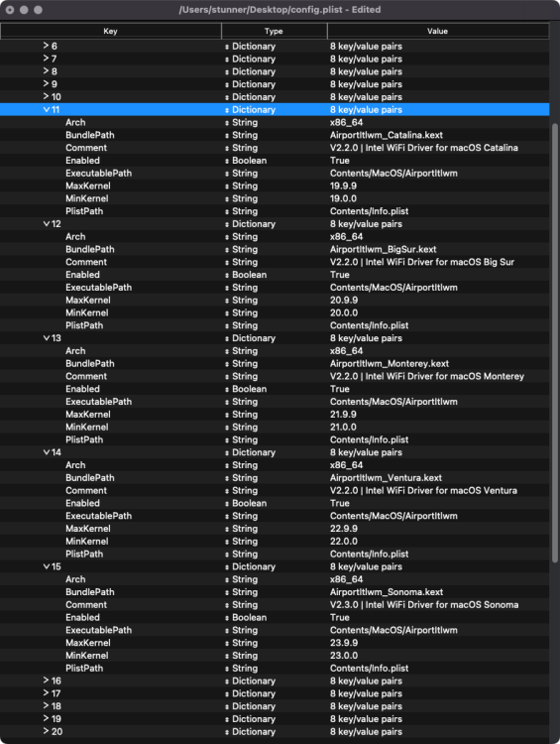Screen dimensions: 560x744
Task: Select MinKernel value 19.0.0
Action: (343, 198)
